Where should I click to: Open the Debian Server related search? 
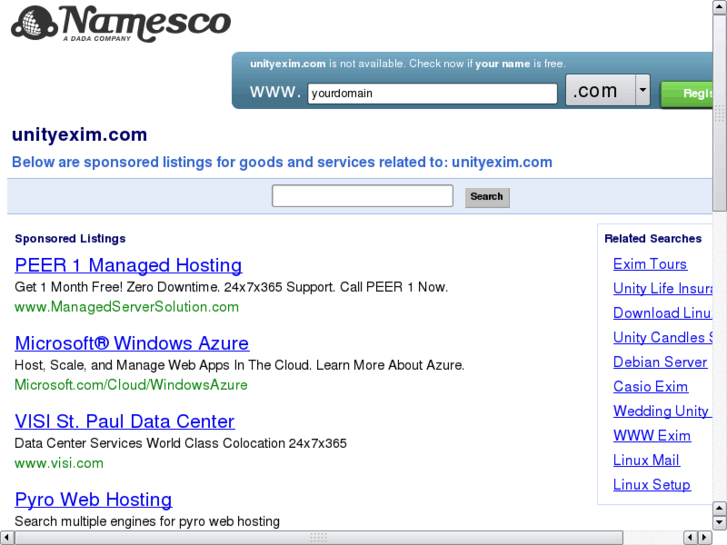660,362
